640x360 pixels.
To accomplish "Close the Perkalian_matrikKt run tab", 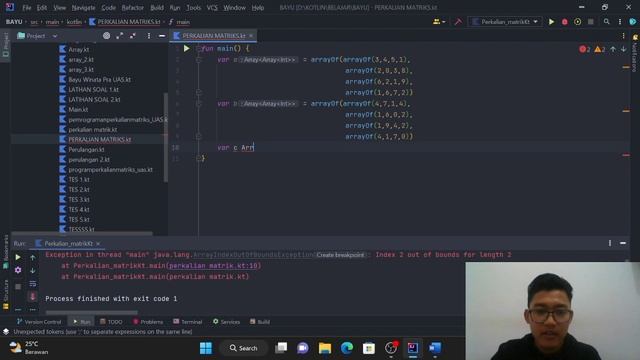I will (98, 244).
